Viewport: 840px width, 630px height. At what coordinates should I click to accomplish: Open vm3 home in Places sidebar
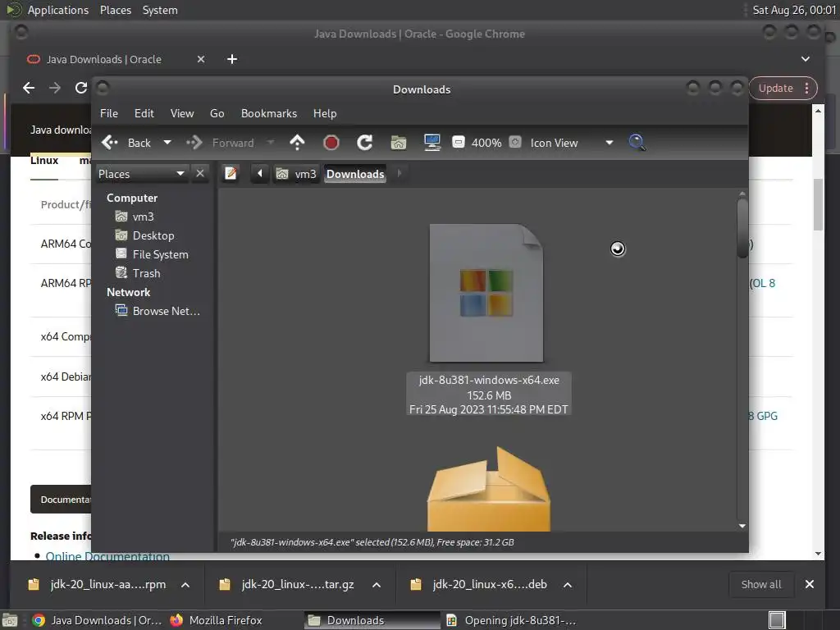pos(143,217)
